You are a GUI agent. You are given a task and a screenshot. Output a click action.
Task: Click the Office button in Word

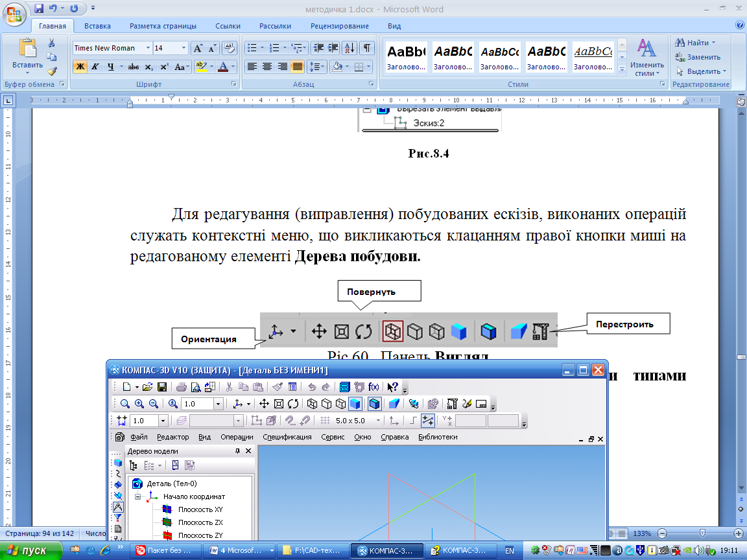point(14,14)
